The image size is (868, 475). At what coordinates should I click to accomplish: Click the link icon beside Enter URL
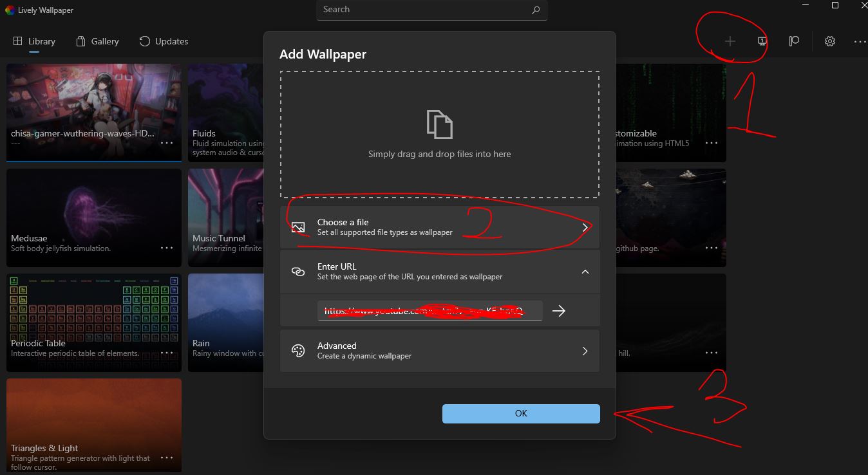point(297,272)
